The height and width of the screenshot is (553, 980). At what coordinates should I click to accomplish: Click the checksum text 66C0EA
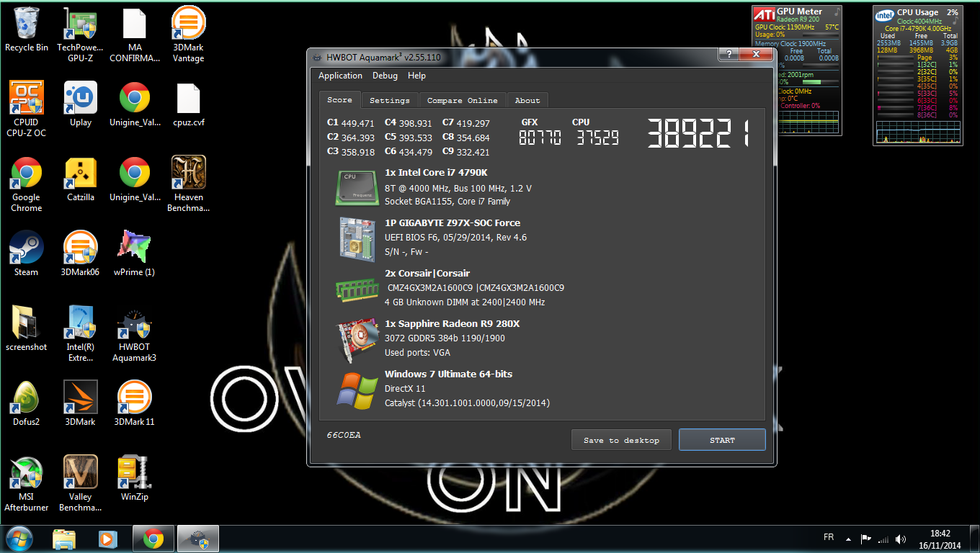coord(344,436)
